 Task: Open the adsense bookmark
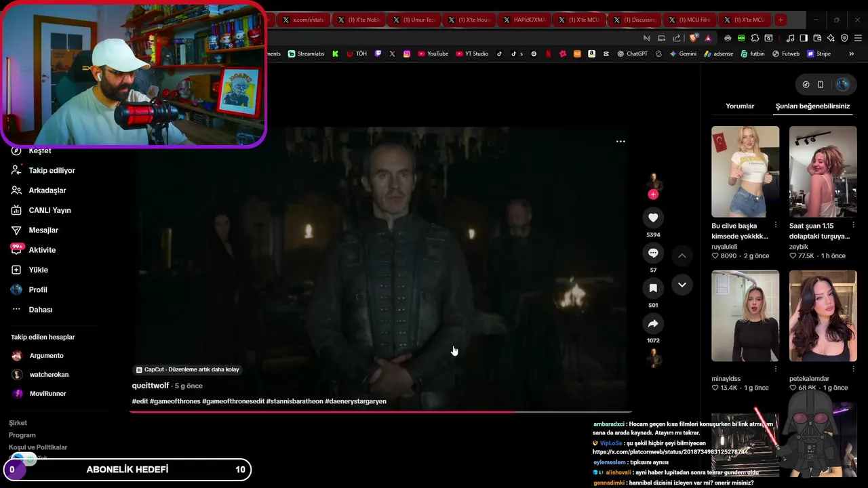pos(718,54)
